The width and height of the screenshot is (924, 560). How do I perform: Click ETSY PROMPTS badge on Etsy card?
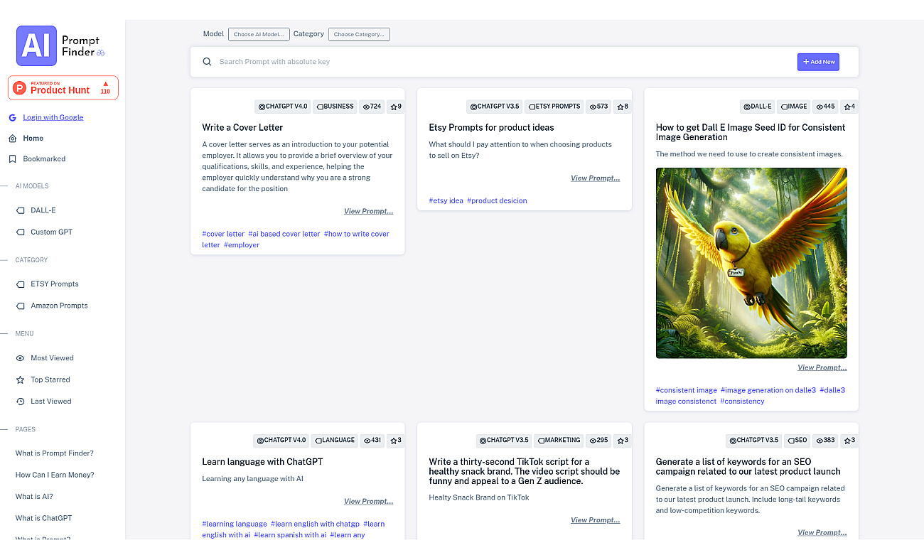pos(554,107)
